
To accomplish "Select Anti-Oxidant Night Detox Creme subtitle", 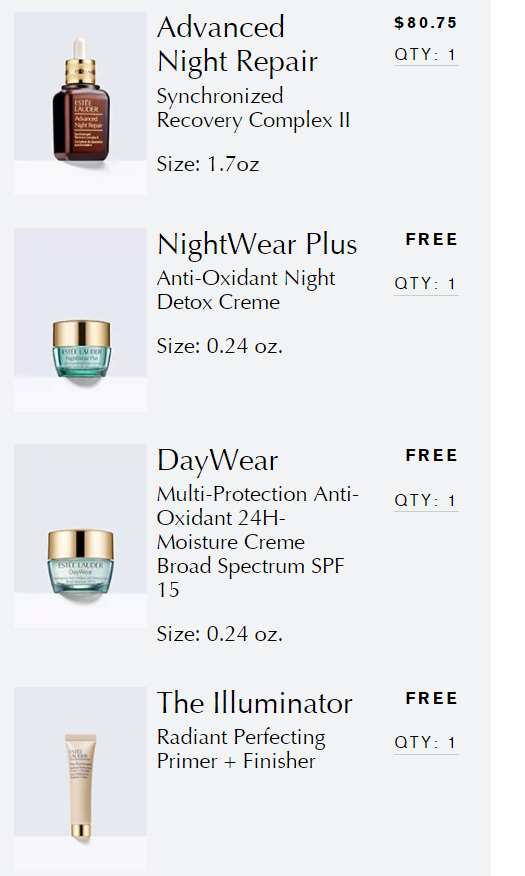I will pos(246,291).
